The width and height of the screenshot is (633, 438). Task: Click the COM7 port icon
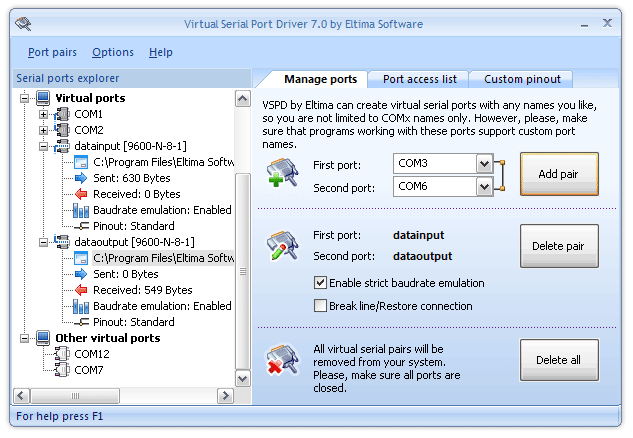(x=62, y=370)
